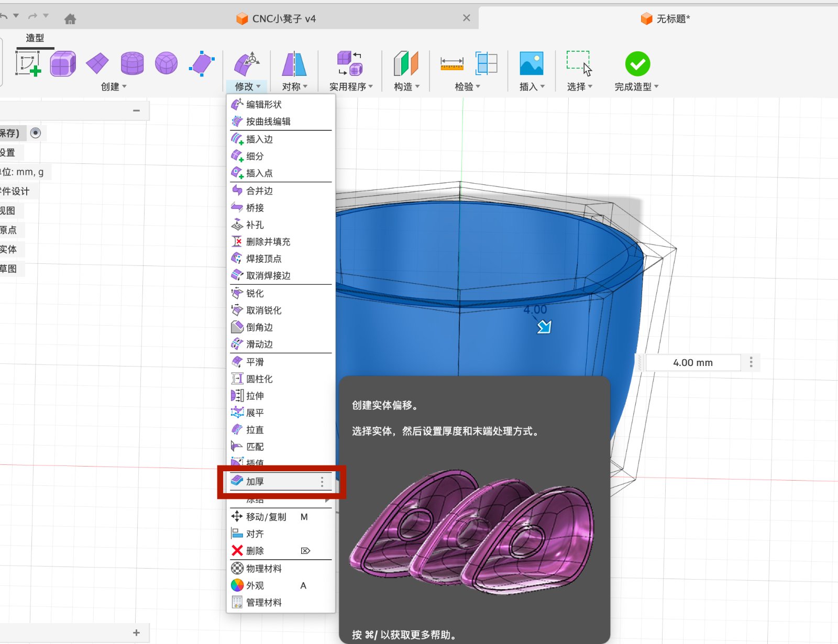Edit the 4.00 mm thickness value
Screen dimensions: 838x644
[x=692, y=362]
